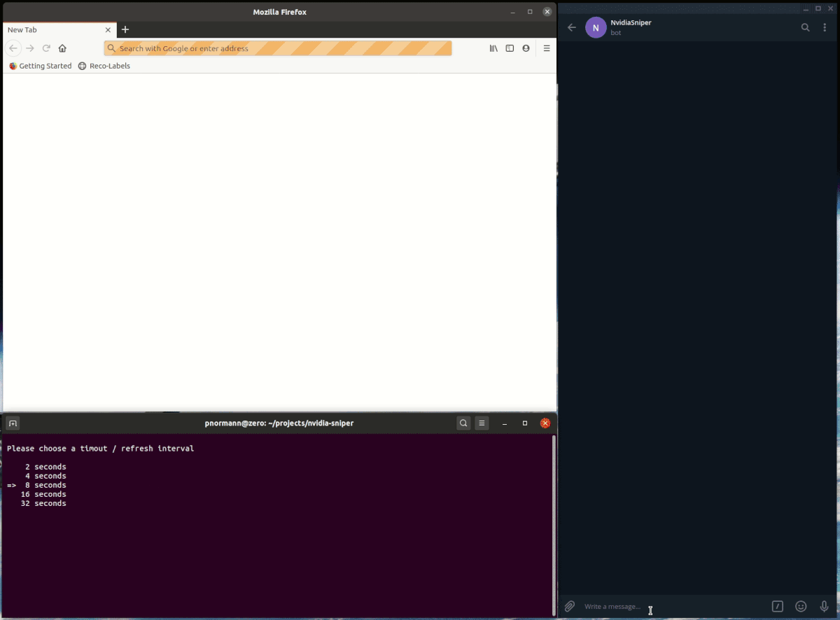Viewport: 840px width, 620px height.
Task: Minimize the terminal window
Action: 505,423
